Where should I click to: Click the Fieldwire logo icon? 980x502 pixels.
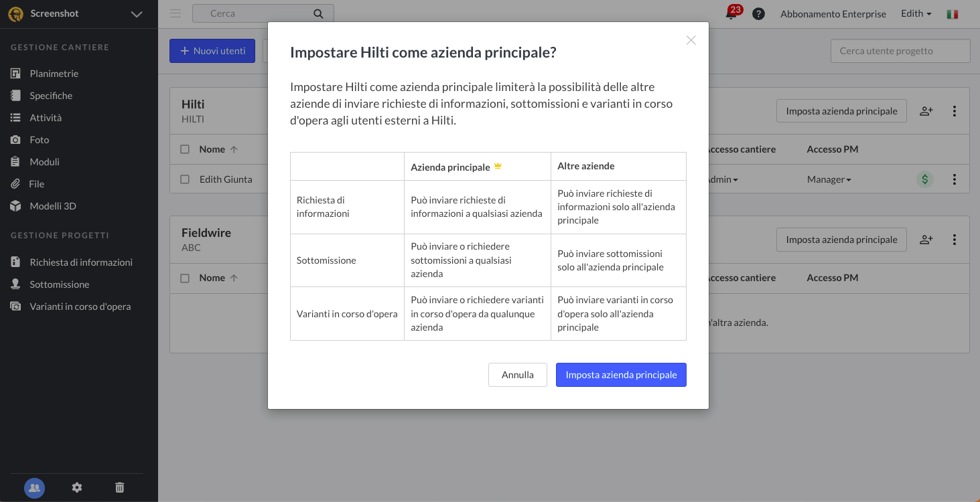coord(15,14)
